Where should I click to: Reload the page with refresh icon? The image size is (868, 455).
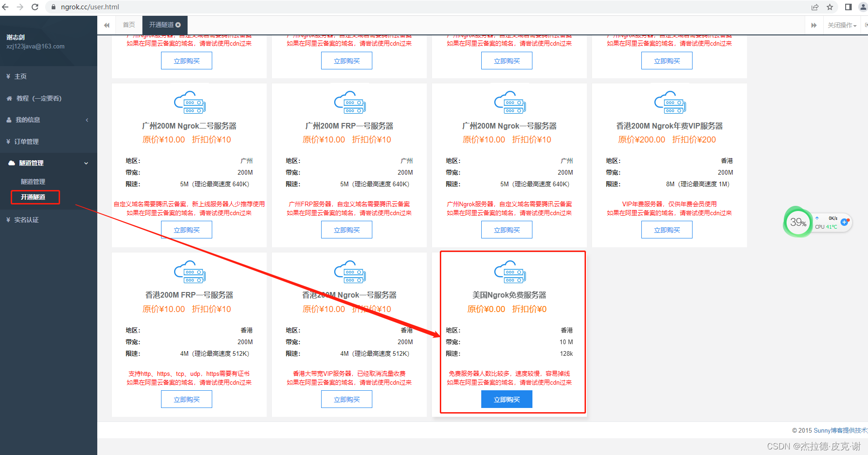coord(35,7)
